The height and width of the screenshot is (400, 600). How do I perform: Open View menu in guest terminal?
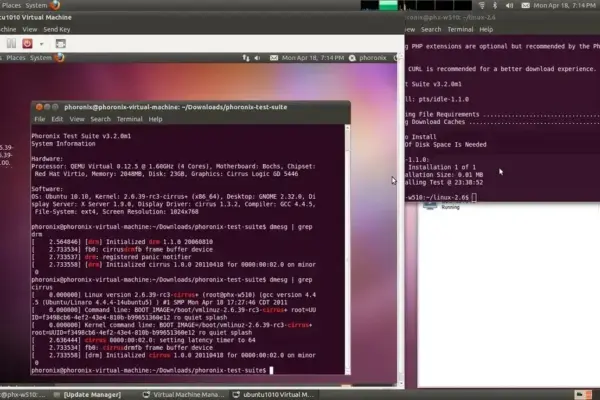[77, 119]
